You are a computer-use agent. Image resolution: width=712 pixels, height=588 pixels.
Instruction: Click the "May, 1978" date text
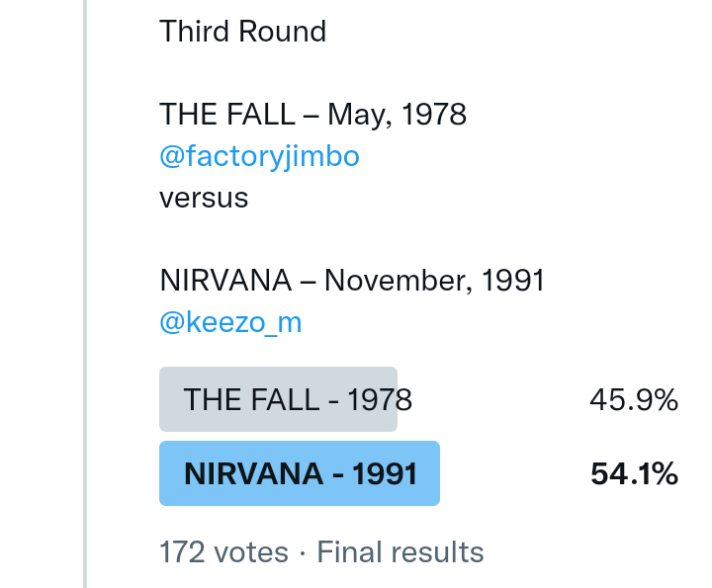click(397, 115)
